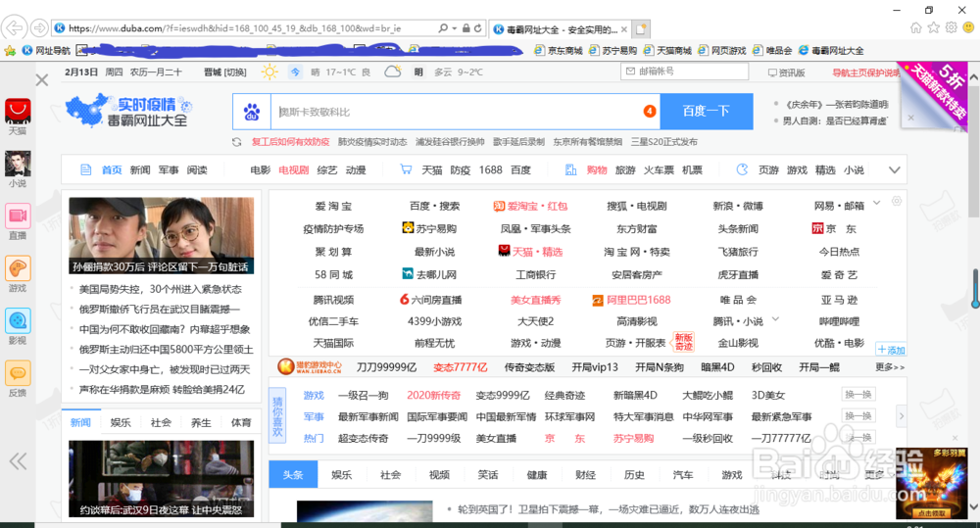Screen dimensions: 980x528
Task: Click the add-to-favorites star on bookmarks bar
Action: 10,51
